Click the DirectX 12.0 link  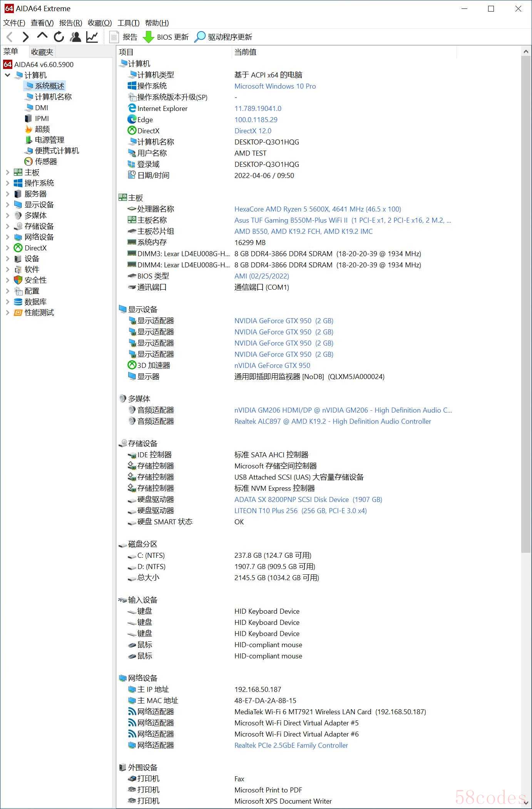(253, 131)
